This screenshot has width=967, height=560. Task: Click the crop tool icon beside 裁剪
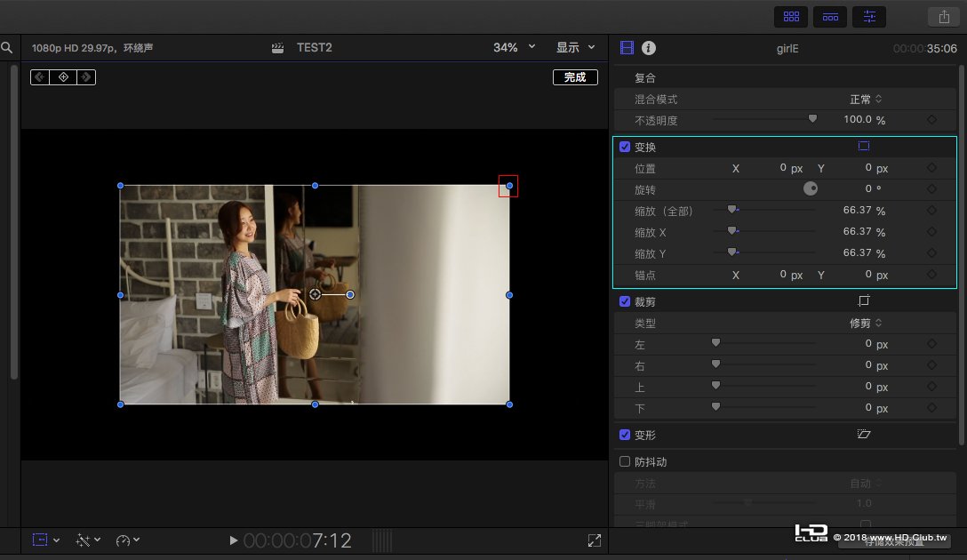coord(863,301)
